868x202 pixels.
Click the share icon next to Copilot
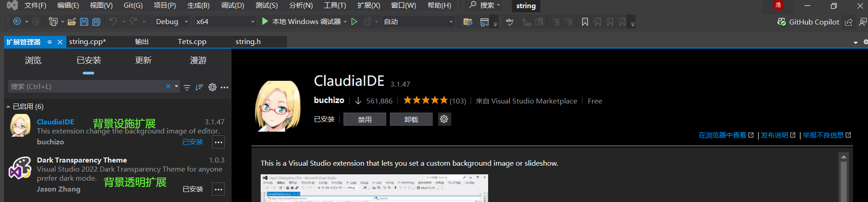pyautogui.click(x=848, y=22)
